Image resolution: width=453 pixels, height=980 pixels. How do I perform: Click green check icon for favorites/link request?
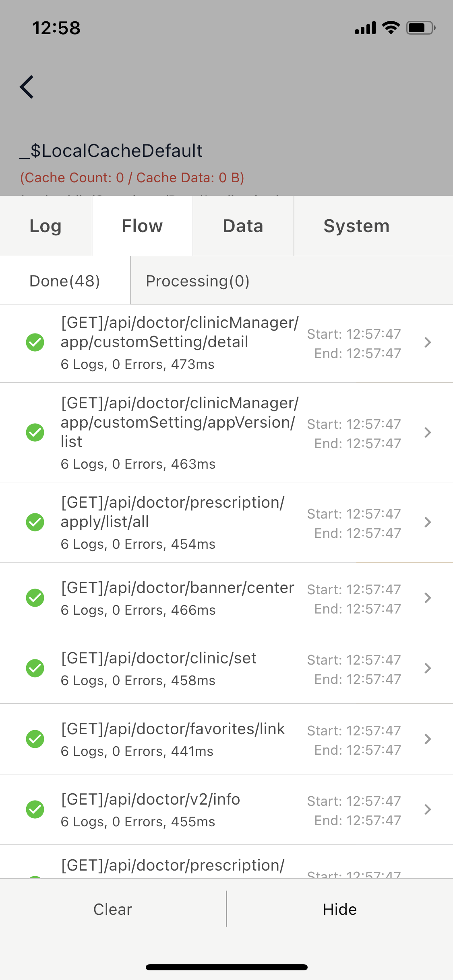pyautogui.click(x=35, y=739)
